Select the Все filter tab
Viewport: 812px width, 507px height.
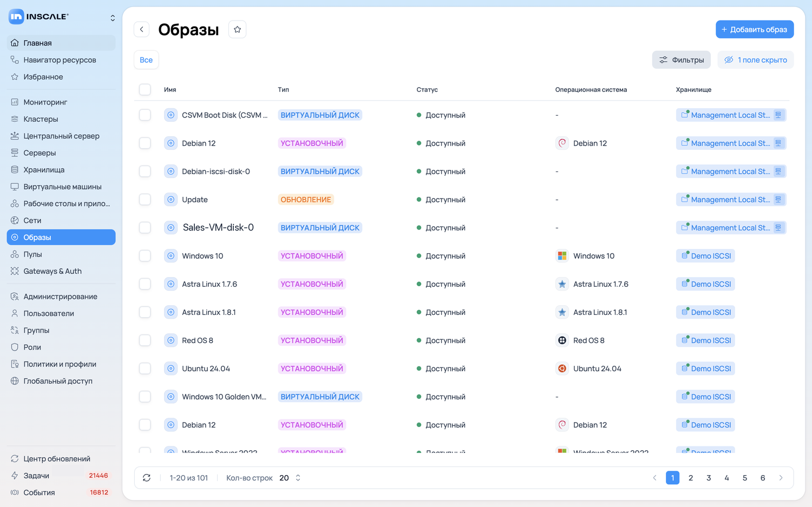click(146, 60)
